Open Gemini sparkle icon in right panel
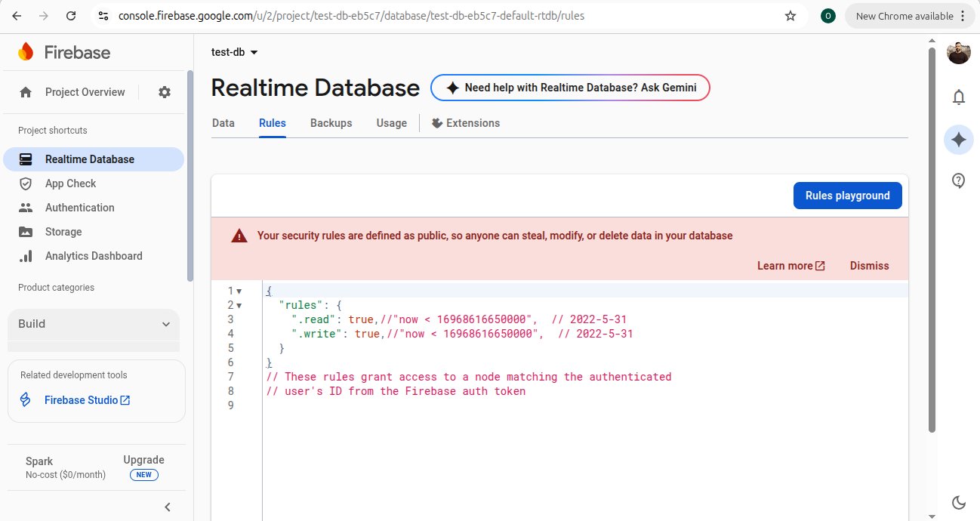Viewport: 980px width, 521px height. click(958, 140)
